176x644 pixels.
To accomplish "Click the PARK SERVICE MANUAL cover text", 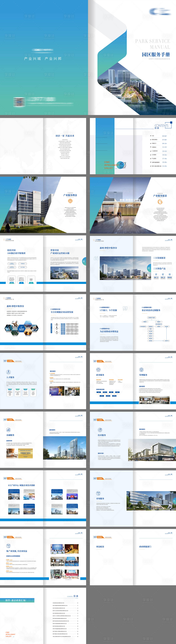I will point(152,44).
